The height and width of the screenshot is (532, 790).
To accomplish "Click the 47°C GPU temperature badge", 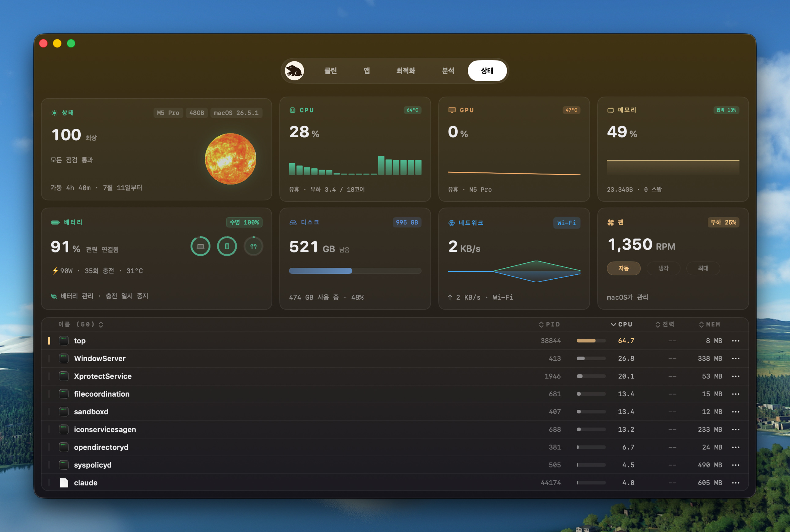I will (x=571, y=110).
